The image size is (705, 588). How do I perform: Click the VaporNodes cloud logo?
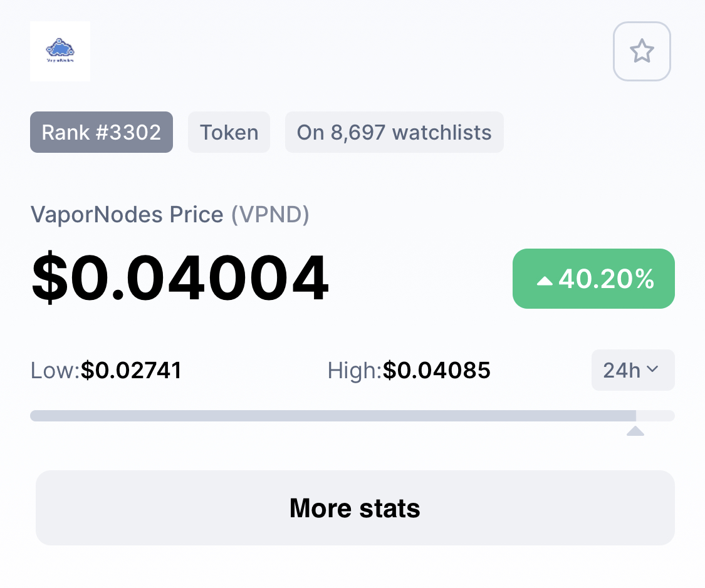tap(60, 51)
